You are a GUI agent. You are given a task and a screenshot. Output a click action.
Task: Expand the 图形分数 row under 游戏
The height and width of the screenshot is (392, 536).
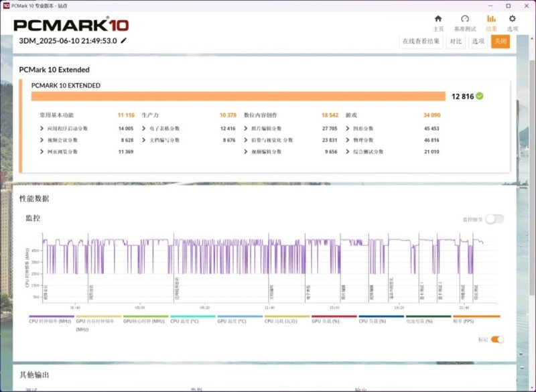click(x=348, y=128)
